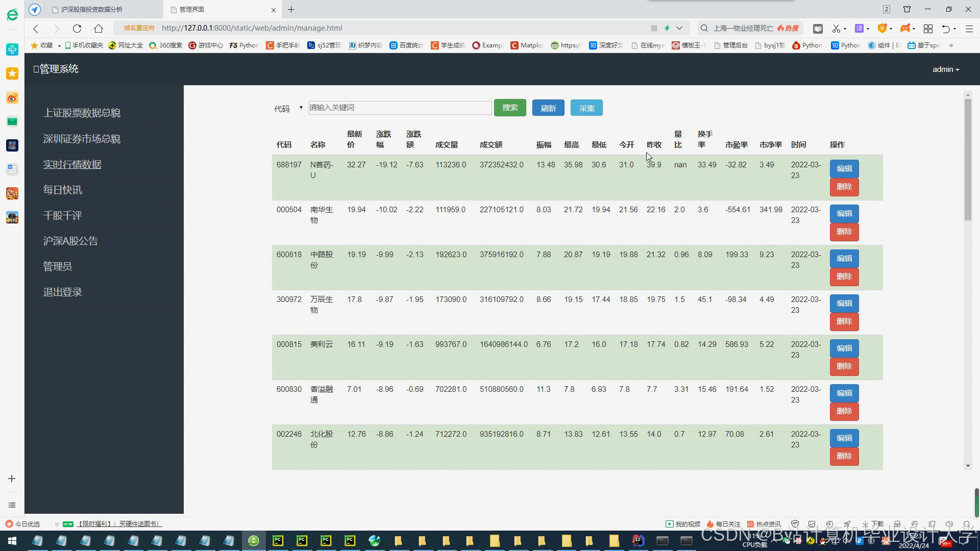Open the browser hamburger menu
The image size is (980, 551).
(x=969, y=29)
